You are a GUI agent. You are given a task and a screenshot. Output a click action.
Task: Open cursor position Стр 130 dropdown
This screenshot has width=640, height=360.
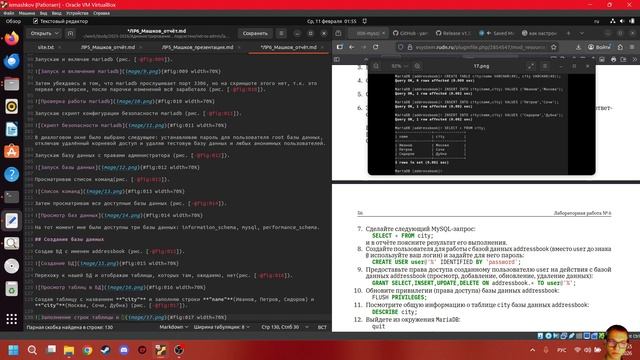pos(284,327)
